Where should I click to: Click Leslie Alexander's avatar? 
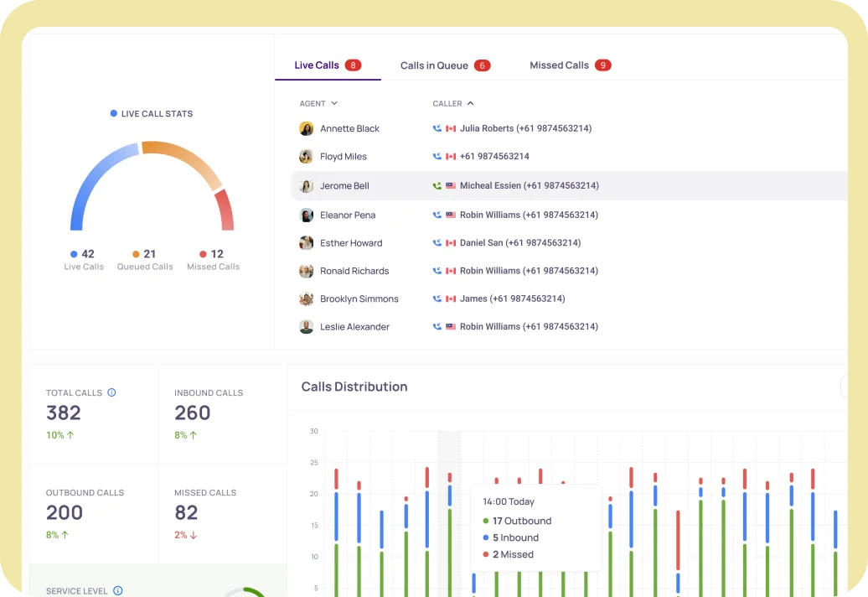[306, 327]
